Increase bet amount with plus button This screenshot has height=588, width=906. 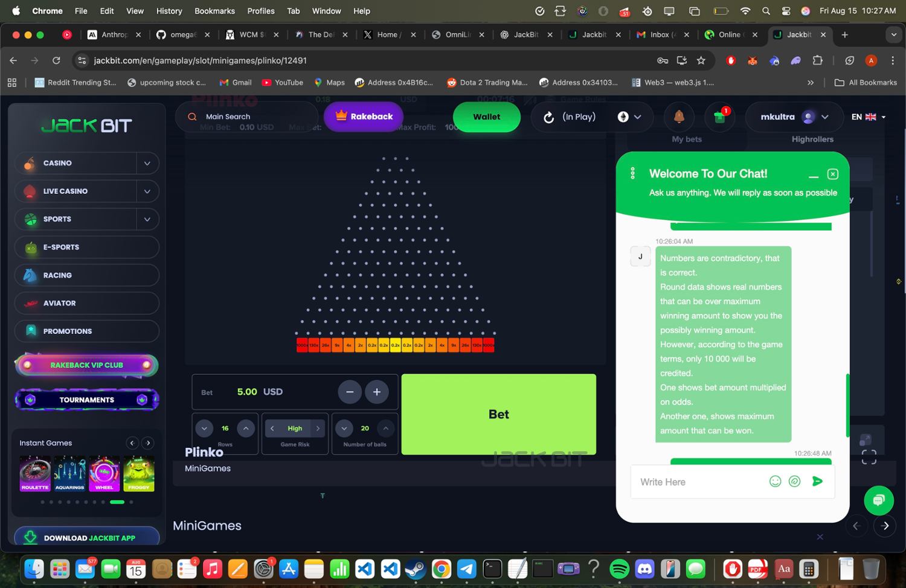click(376, 392)
